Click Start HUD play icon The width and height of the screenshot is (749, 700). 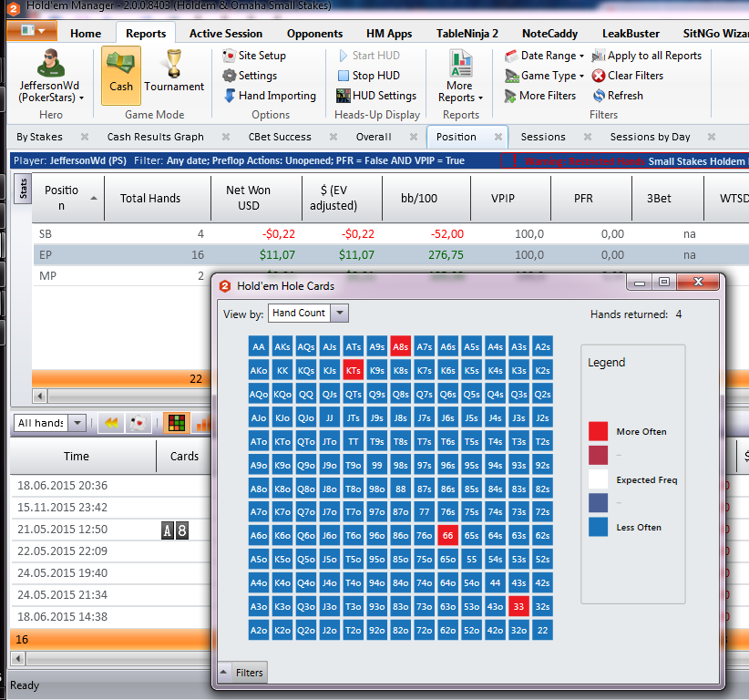343,56
